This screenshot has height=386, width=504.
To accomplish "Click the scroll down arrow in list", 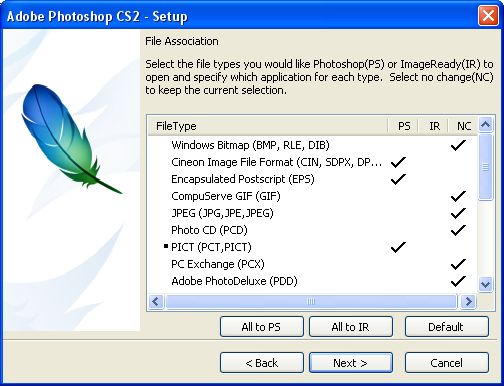I will pos(486,285).
